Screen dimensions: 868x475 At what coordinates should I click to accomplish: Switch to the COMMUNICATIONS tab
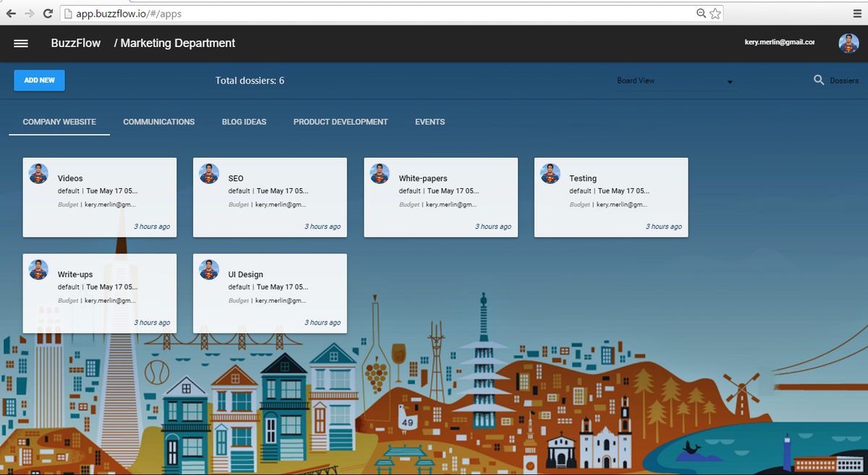158,122
